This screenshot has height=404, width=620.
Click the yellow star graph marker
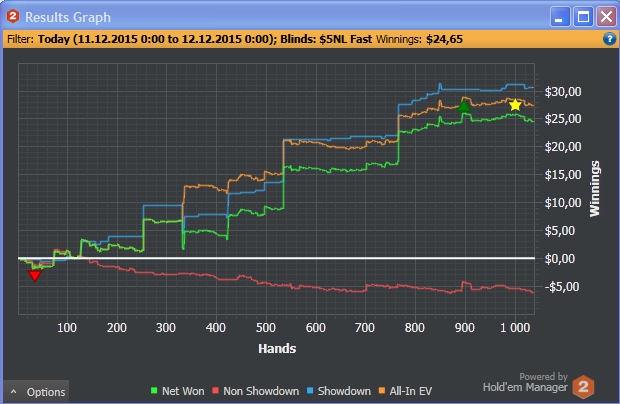pos(515,105)
